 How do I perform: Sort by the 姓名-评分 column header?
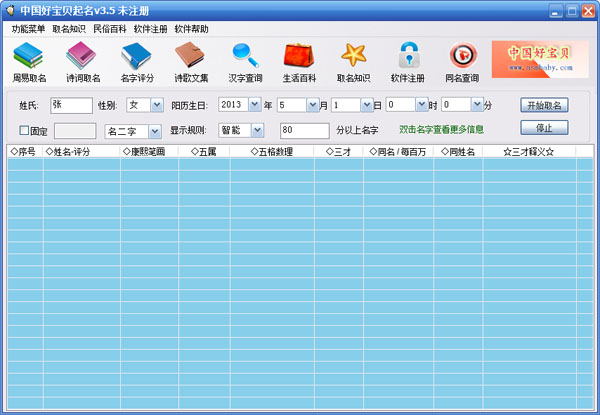[82, 152]
